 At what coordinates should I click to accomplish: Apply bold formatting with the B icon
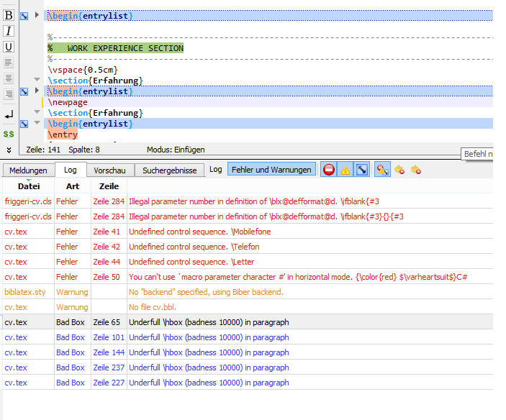pyautogui.click(x=9, y=15)
